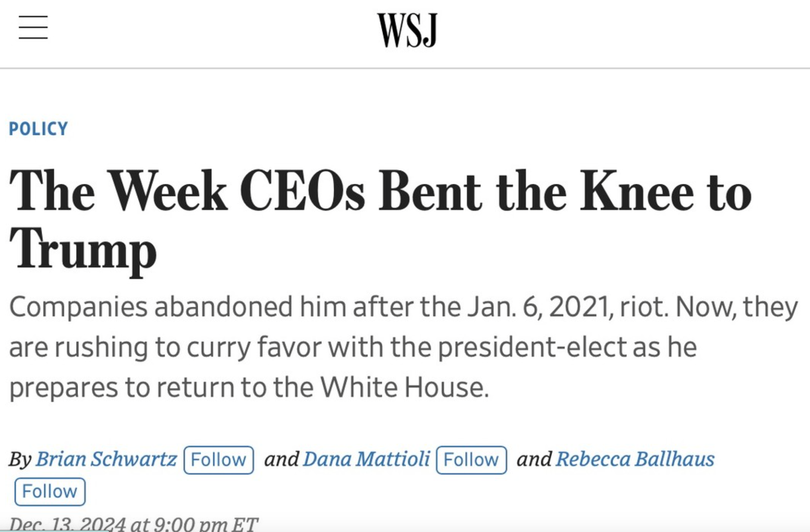The image size is (810, 532).
Task: Click 'curry favor' in the summary text
Action: click(x=254, y=348)
